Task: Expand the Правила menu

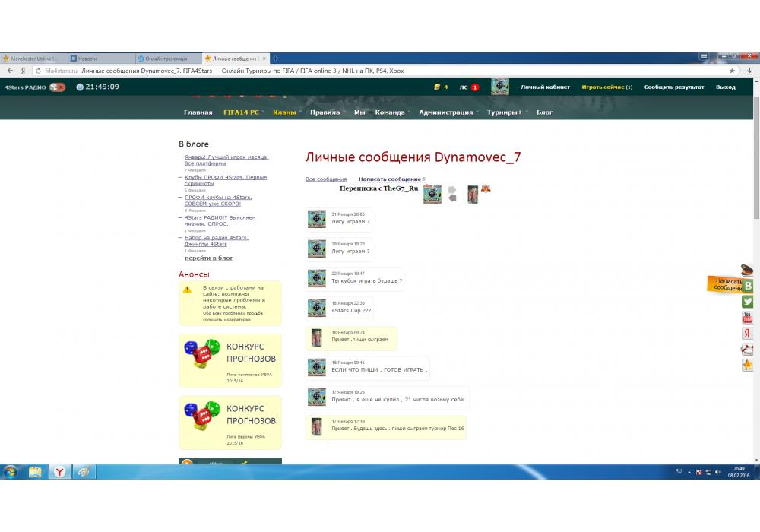Action: tap(327, 112)
